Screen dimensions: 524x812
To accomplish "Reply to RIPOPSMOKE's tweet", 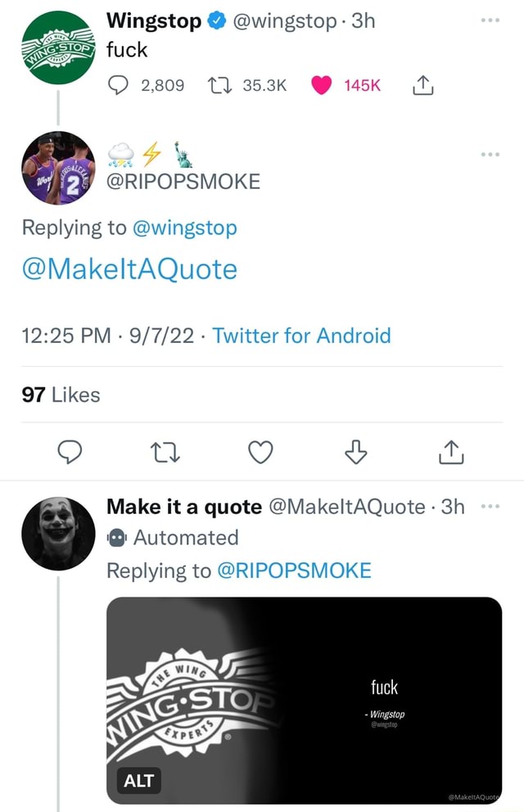I will tap(70, 452).
